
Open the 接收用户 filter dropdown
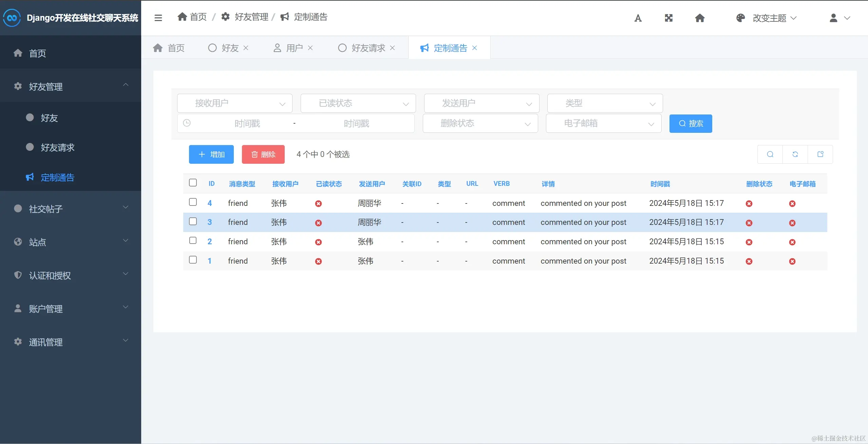[235, 103]
